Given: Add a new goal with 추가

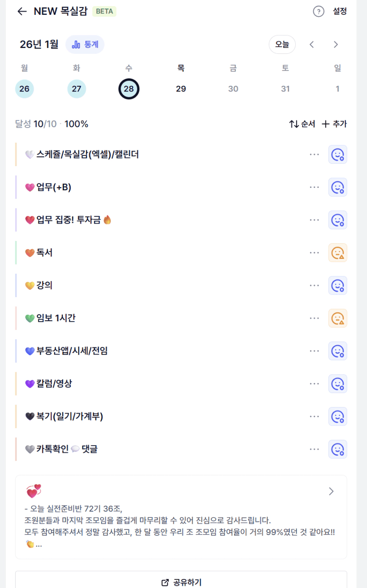Looking at the screenshot, I should pos(334,124).
